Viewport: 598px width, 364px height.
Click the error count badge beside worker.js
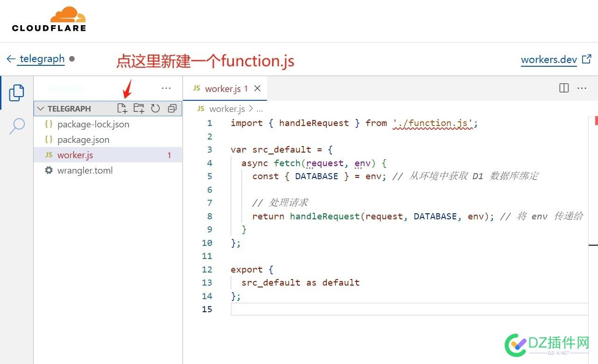point(169,155)
